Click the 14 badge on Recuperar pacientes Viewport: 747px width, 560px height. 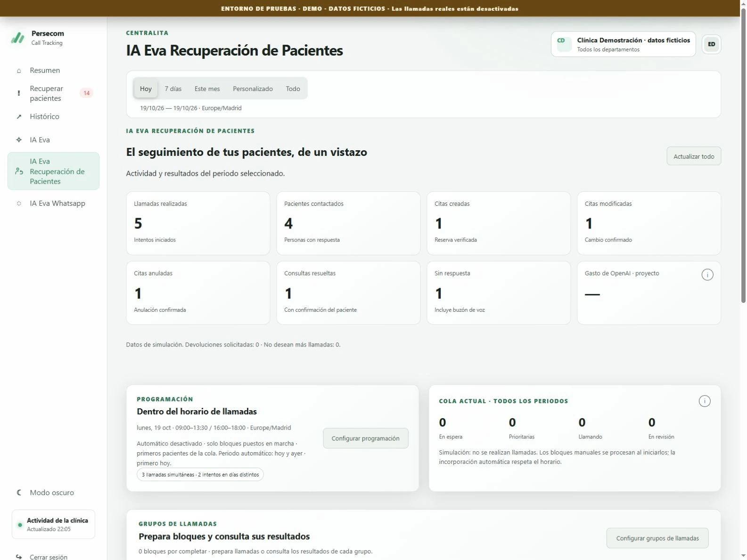click(87, 93)
